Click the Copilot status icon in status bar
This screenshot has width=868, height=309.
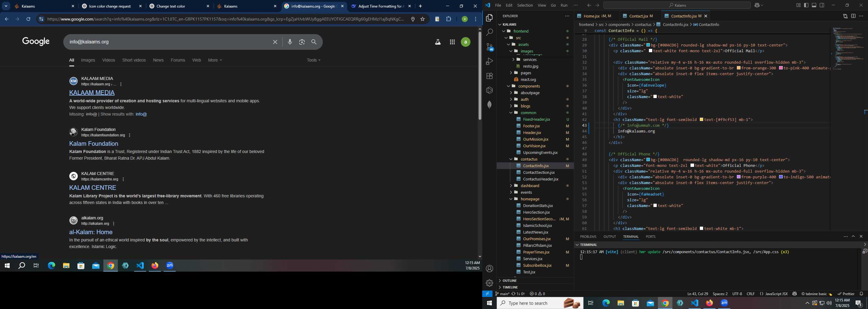pyautogui.click(x=794, y=294)
